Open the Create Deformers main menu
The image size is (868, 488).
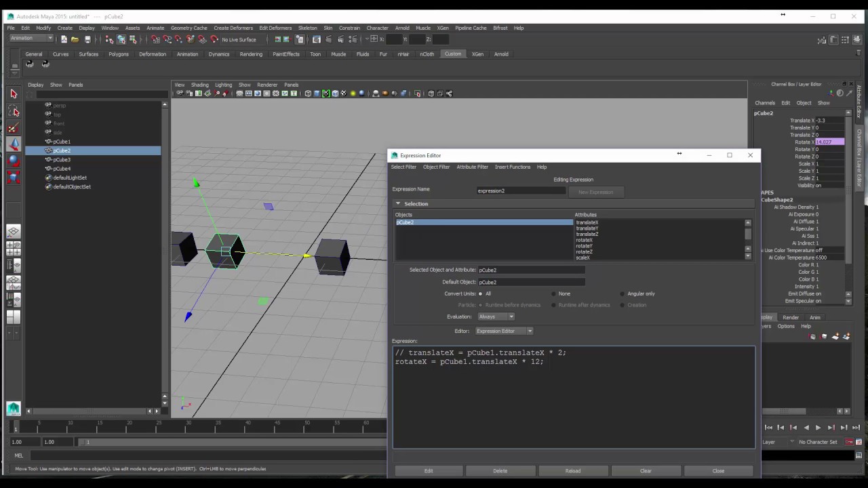coord(233,28)
